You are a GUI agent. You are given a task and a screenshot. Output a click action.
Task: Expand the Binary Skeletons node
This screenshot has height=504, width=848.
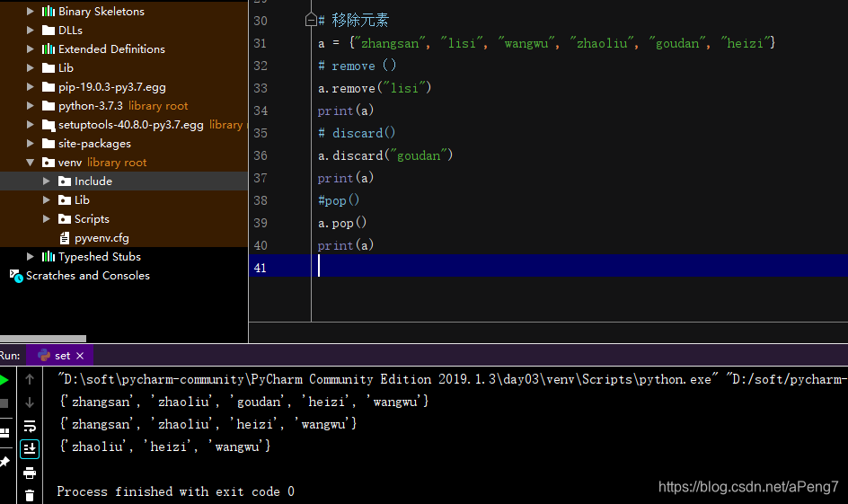click(31, 12)
